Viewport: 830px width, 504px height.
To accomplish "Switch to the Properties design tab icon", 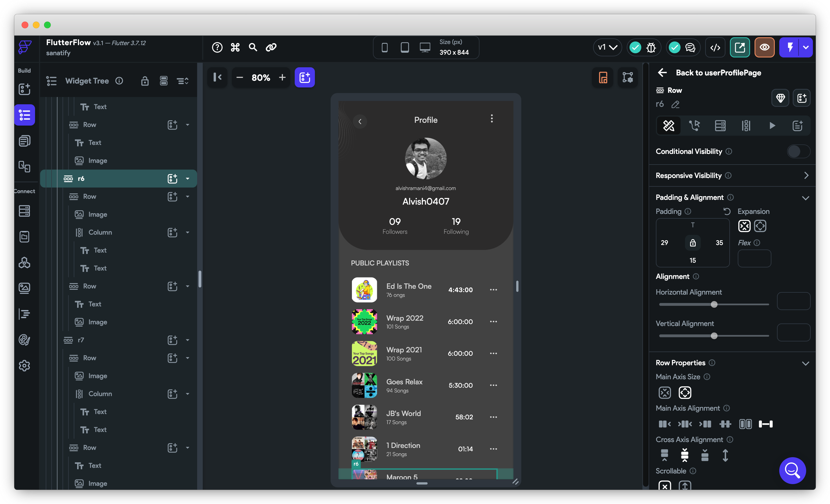I will (x=669, y=126).
